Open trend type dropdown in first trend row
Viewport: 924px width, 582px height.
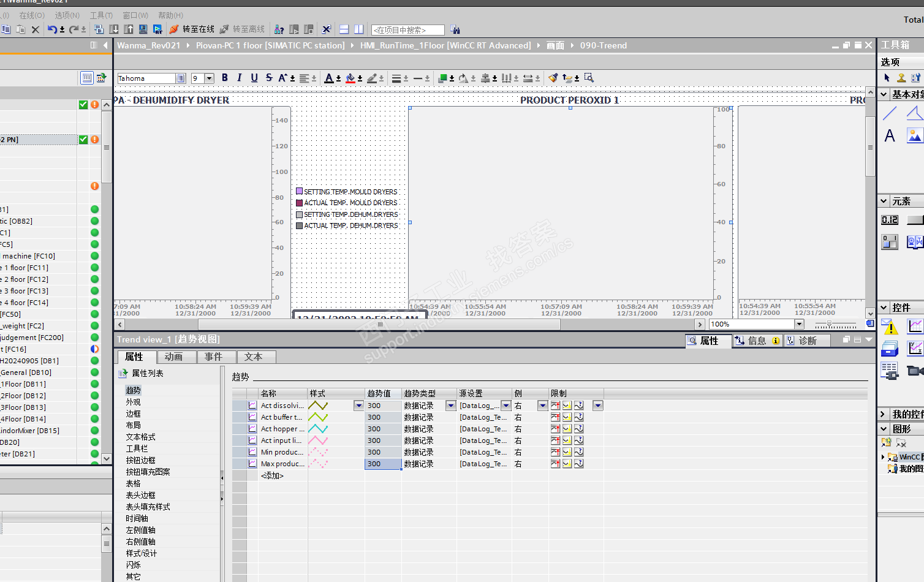[450, 406]
